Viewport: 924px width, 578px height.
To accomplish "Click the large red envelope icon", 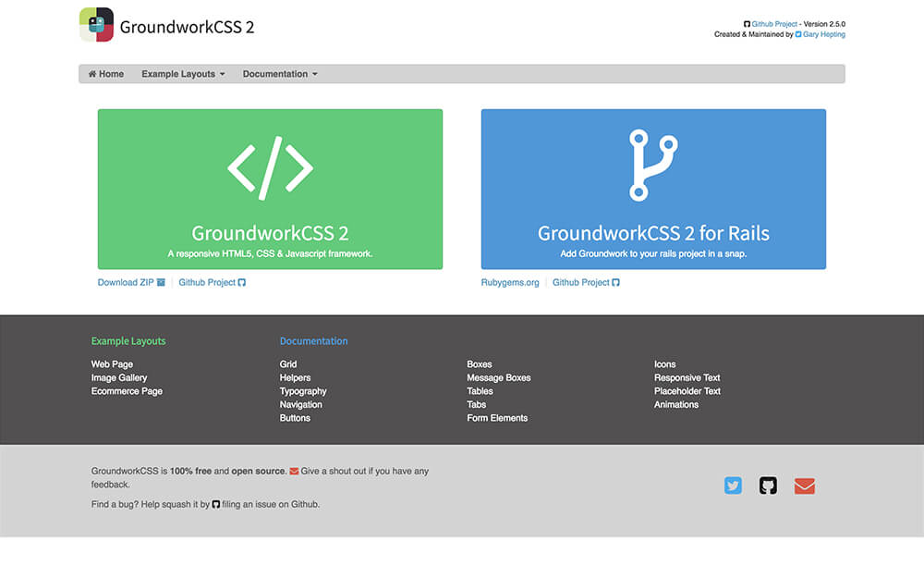I will (805, 486).
